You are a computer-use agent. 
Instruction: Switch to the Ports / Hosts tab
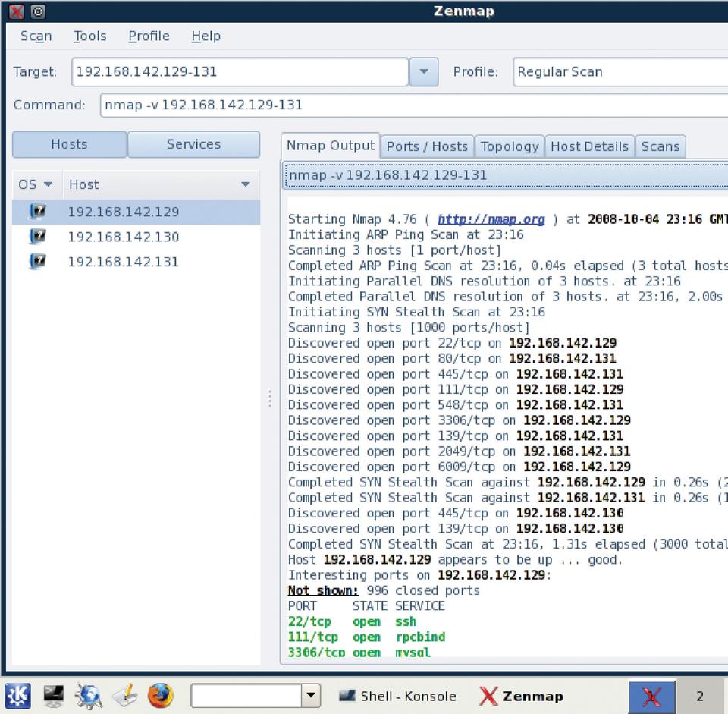click(427, 146)
